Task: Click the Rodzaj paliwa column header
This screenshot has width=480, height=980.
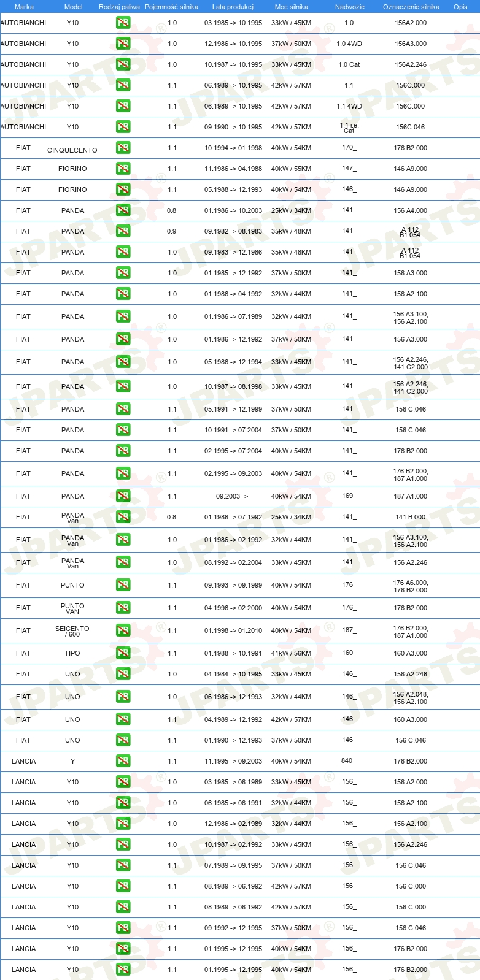Action: [119, 7]
